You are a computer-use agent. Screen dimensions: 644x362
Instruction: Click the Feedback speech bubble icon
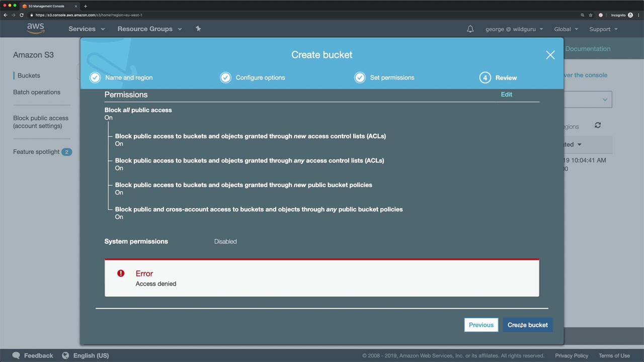[x=16, y=355]
